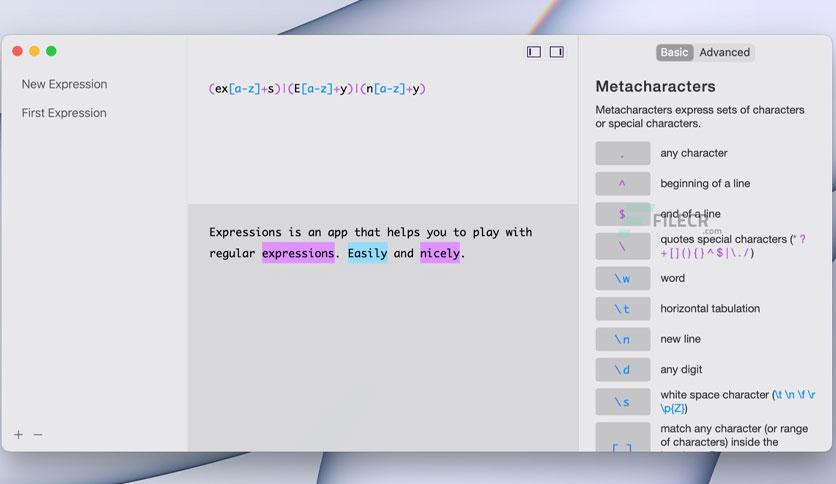The width and height of the screenshot is (836, 484).
Task: Switch to the Advanced tab
Action: click(724, 52)
